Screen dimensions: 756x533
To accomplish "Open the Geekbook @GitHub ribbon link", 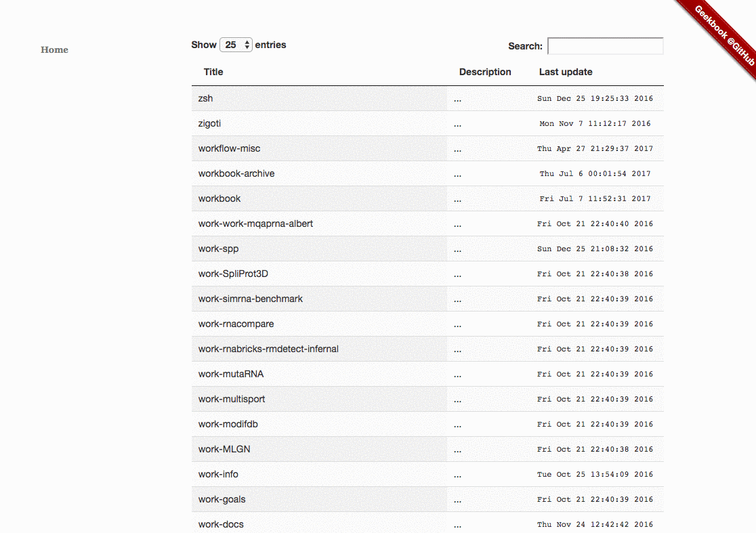I will point(723,35).
